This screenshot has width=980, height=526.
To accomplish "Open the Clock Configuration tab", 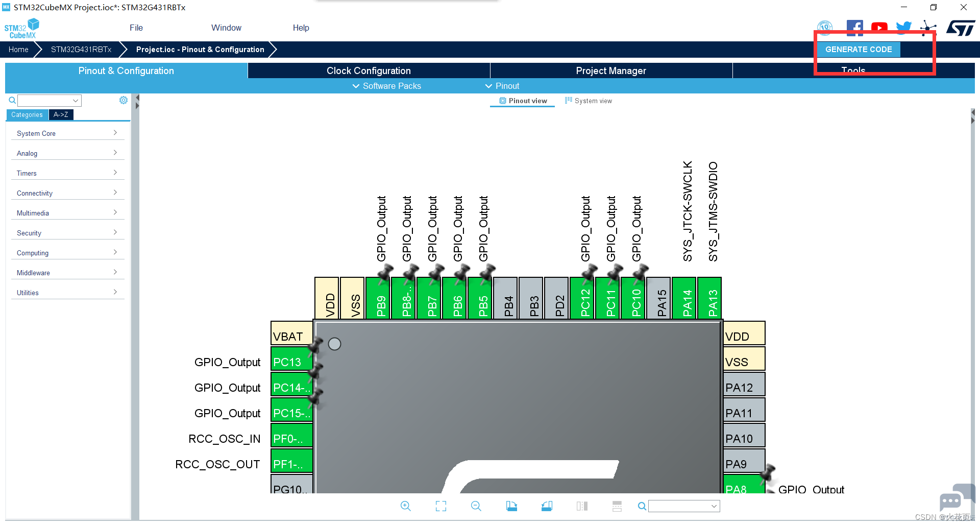I will click(x=369, y=71).
